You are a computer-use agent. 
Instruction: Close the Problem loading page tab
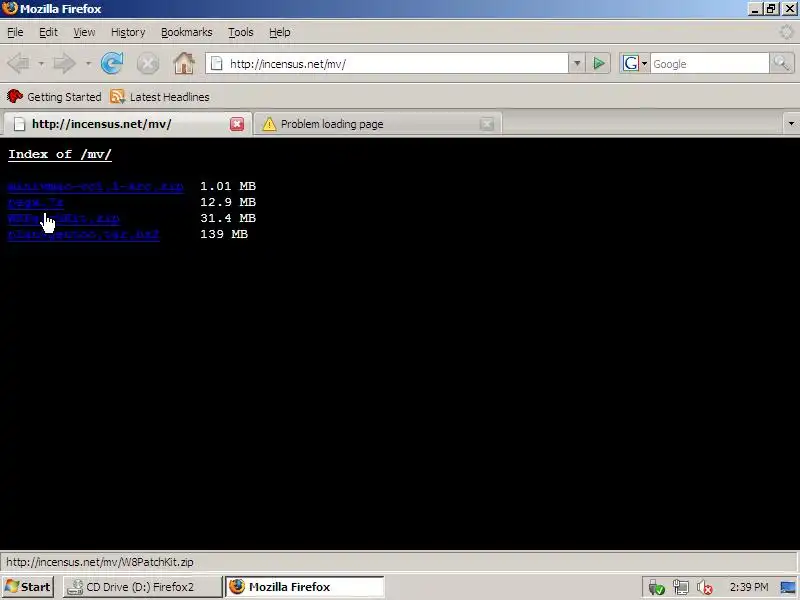pos(487,124)
